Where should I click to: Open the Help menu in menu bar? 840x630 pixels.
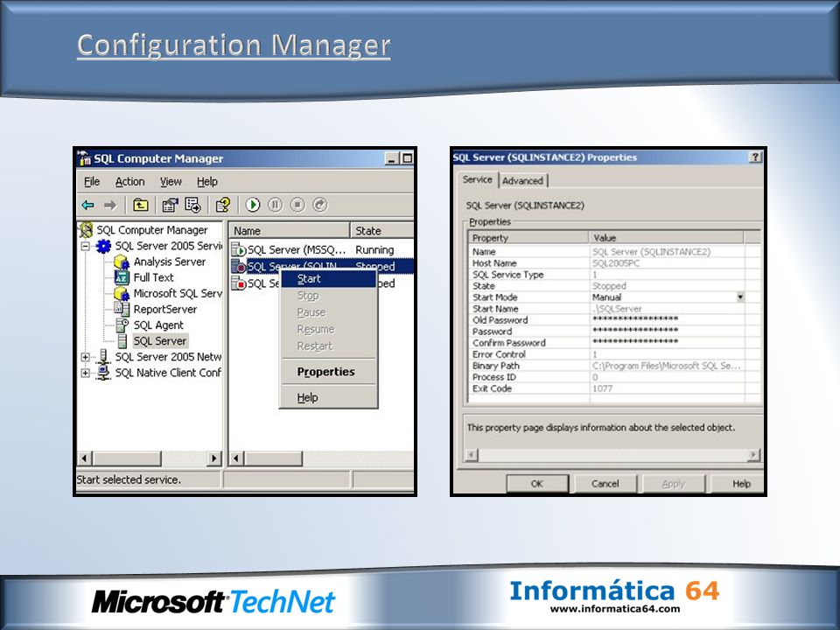pyautogui.click(x=206, y=182)
